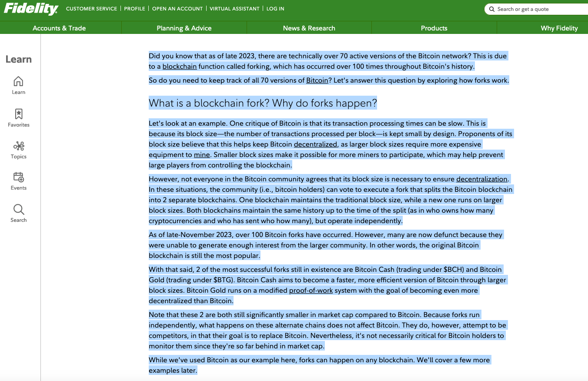This screenshot has width=588, height=381.
Task: Open the Events calendar icon
Action: 19,177
